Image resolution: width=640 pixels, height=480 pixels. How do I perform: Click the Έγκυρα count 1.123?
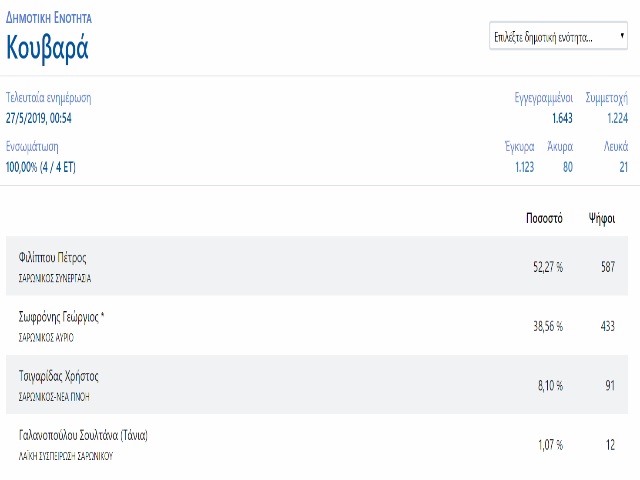pyautogui.click(x=524, y=167)
